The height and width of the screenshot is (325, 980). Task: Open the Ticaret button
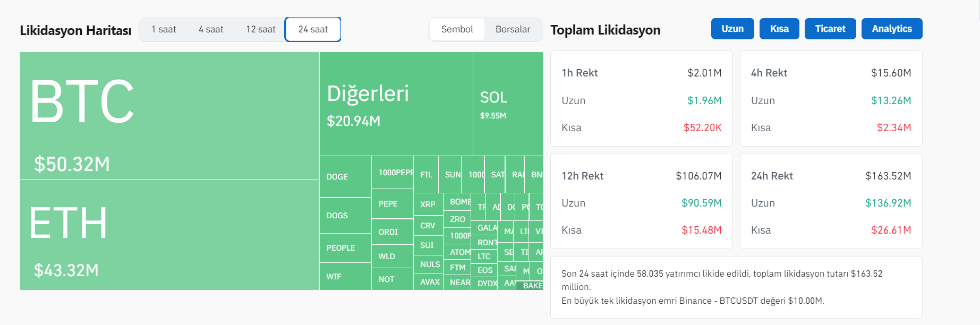coord(830,29)
